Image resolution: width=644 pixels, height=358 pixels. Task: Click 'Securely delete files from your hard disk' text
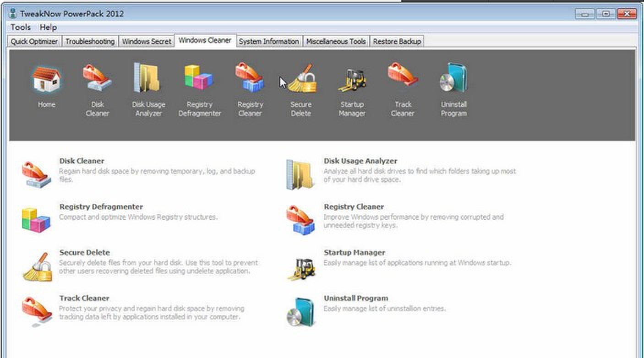pyautogui.click(x=158, y=267)
